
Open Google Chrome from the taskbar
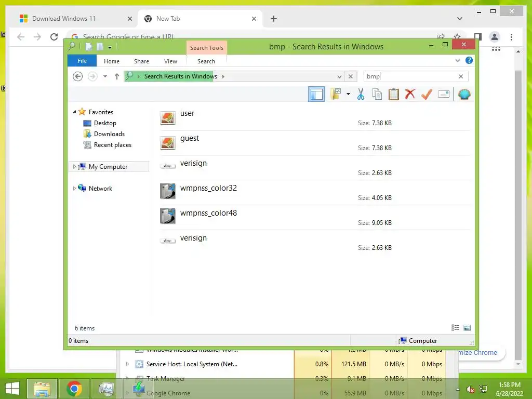point(74,389)
